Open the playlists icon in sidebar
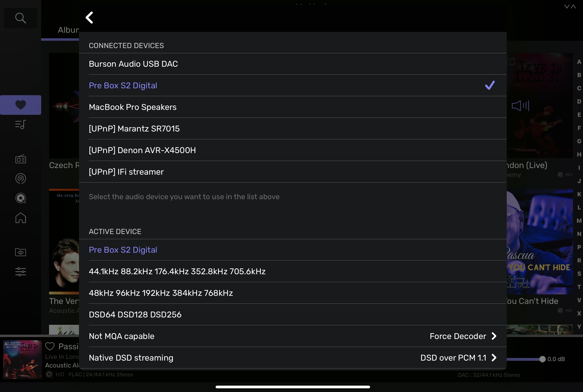Image resolution: width=583 pixels, height=392 pixels. (x=21, y=125)
